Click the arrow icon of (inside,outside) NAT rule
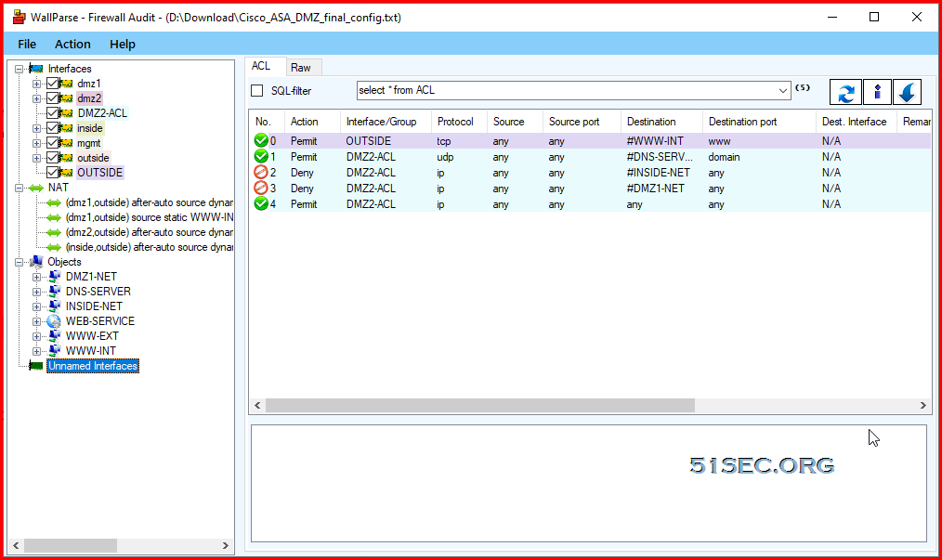The image size is (942, 560). tap(54, 247)
